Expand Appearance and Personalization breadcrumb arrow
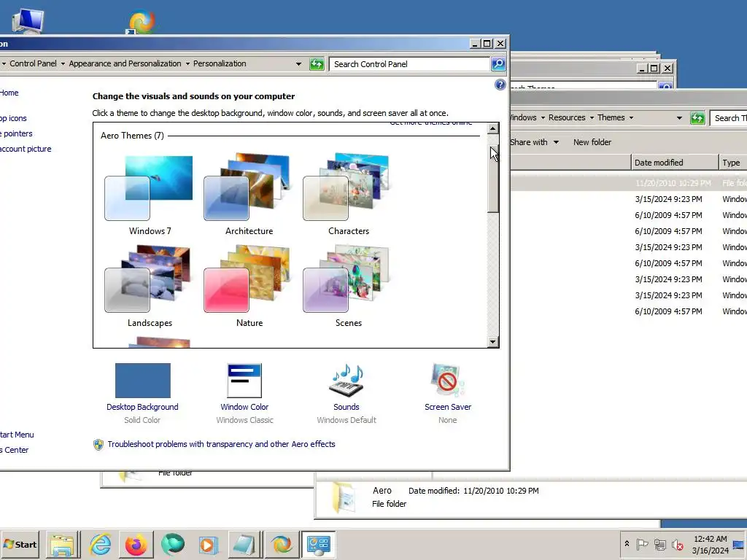The width and height of the screenshot is (747, 560). pyautogui.click(x=187, y=64)
